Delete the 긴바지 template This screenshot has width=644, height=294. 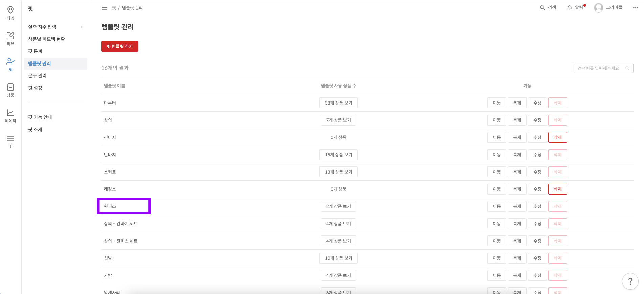coord(557,137)
